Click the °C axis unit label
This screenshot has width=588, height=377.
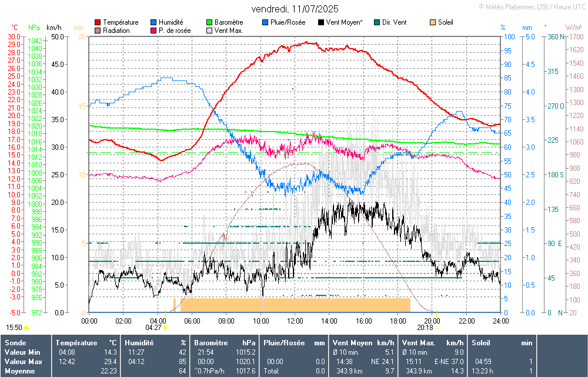15,28
